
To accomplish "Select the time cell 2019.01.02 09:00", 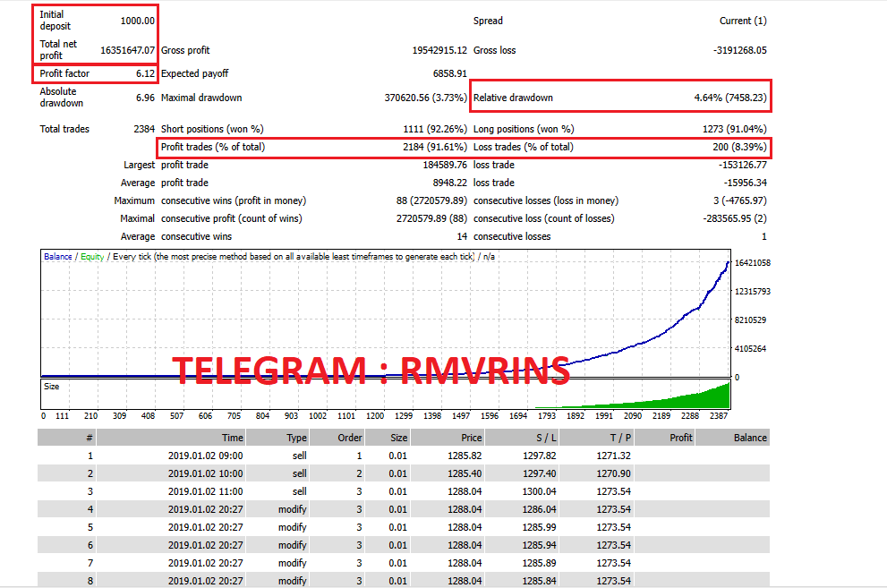I will click(205, 456).
